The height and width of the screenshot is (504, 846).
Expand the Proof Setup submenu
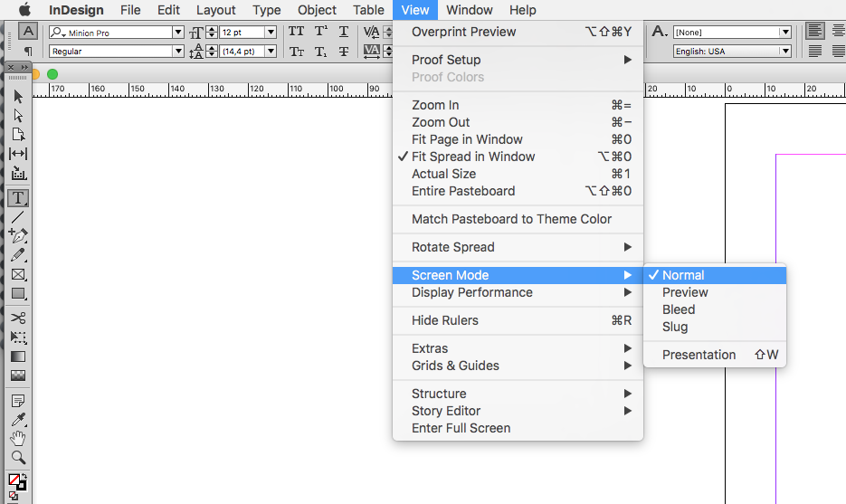click(x=518, y=60)
